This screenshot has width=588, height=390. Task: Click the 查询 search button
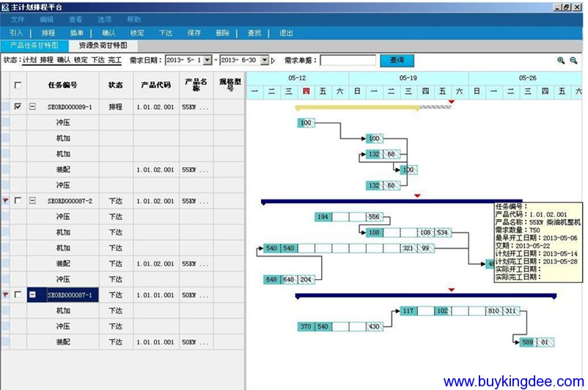pos(397,60)
